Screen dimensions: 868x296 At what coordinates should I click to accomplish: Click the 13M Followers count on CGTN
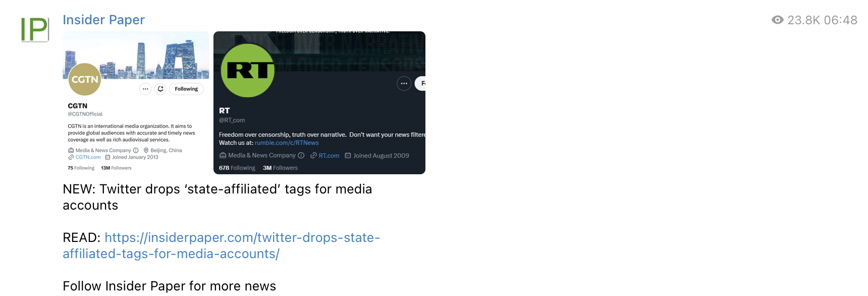click(116, 168)
